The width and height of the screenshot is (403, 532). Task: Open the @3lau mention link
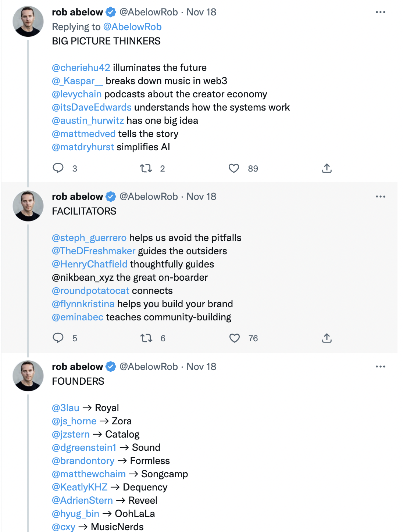65,408
